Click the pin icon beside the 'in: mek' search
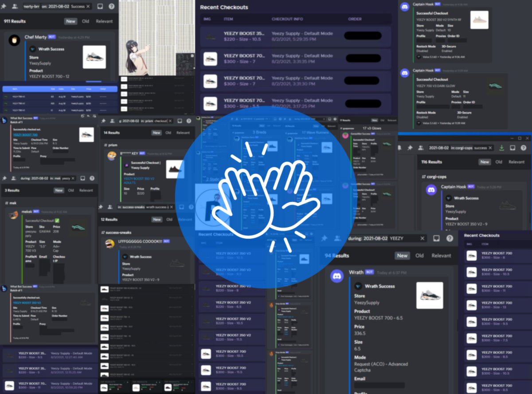Viewport: 532px width, 394px height. pos(4,178)
